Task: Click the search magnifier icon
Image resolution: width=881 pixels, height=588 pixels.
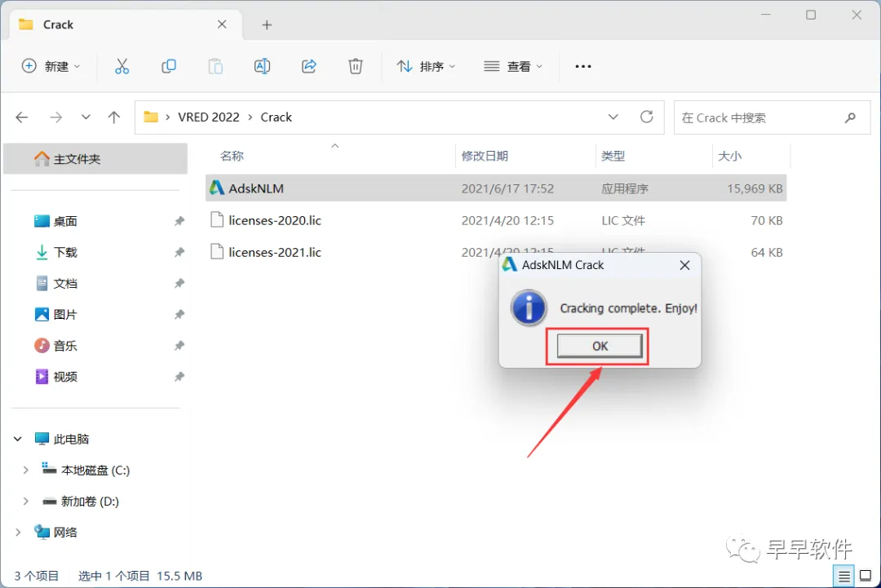Action: coord(850,117)
